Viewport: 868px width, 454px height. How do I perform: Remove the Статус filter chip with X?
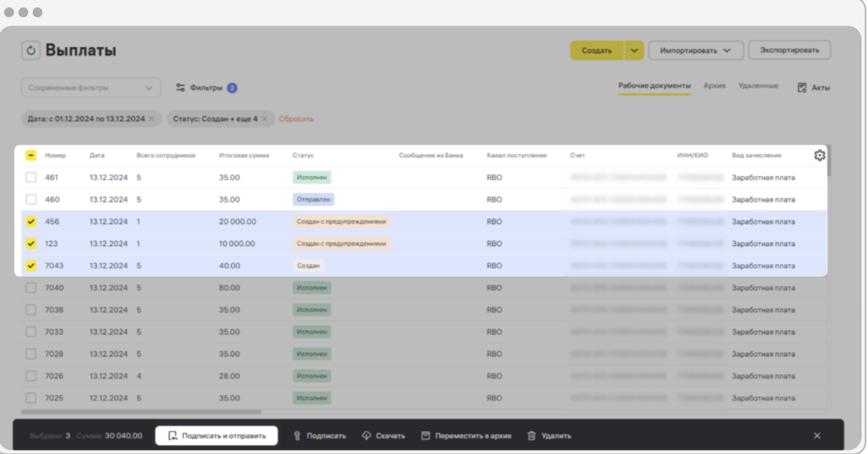point(265,119)
